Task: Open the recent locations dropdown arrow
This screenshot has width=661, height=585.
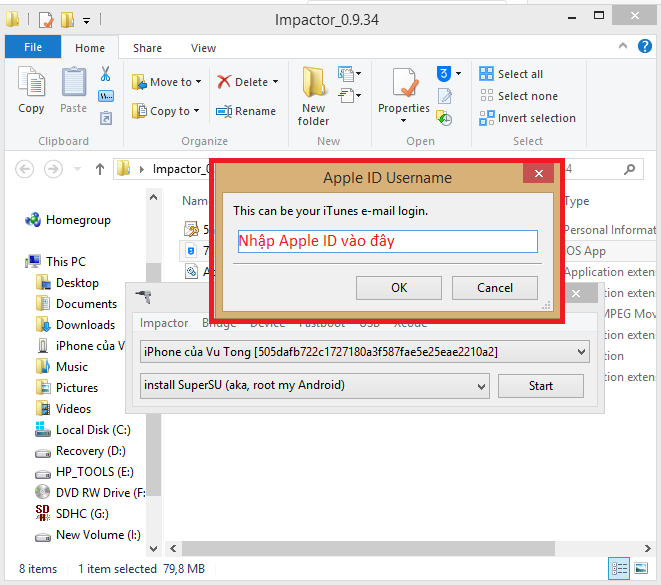Action: point(77,169)
